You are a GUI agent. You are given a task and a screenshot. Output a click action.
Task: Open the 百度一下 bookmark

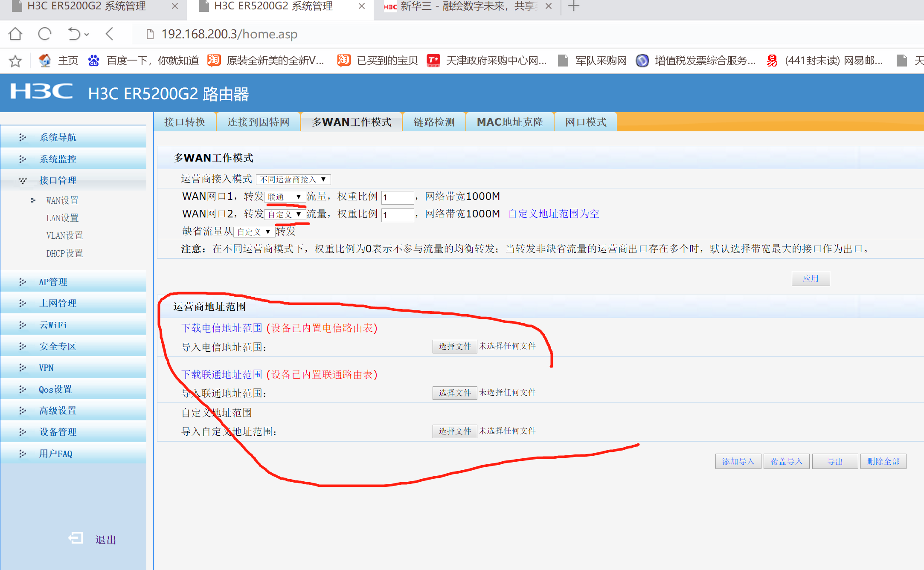coord(143,61)
